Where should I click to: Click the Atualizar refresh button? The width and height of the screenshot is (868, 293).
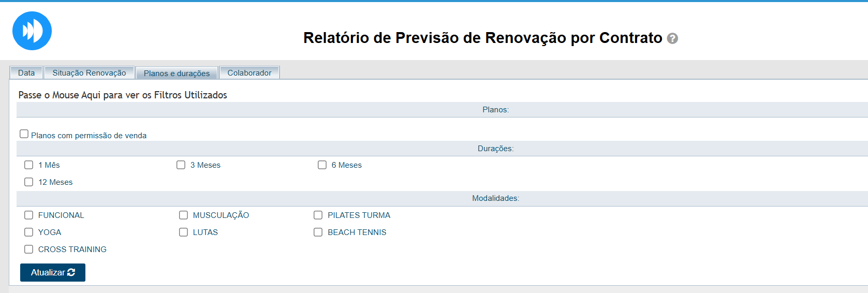coord(53,273)
